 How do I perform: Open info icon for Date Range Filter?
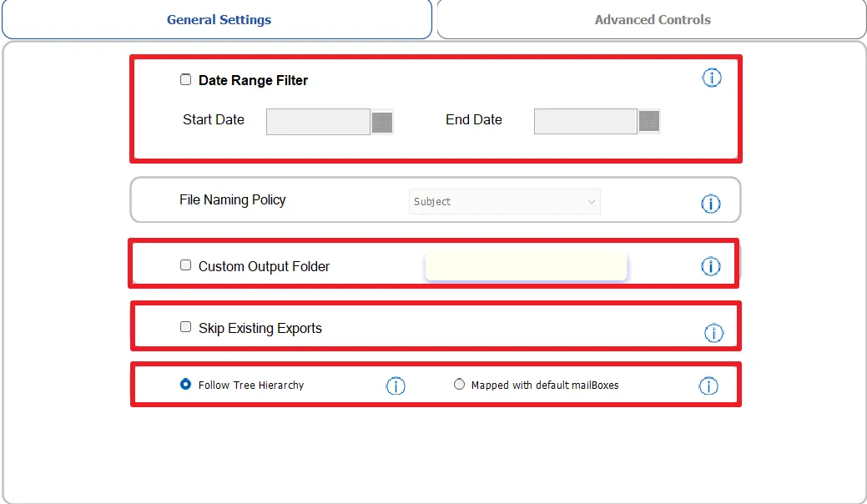[x=712, y=78]
